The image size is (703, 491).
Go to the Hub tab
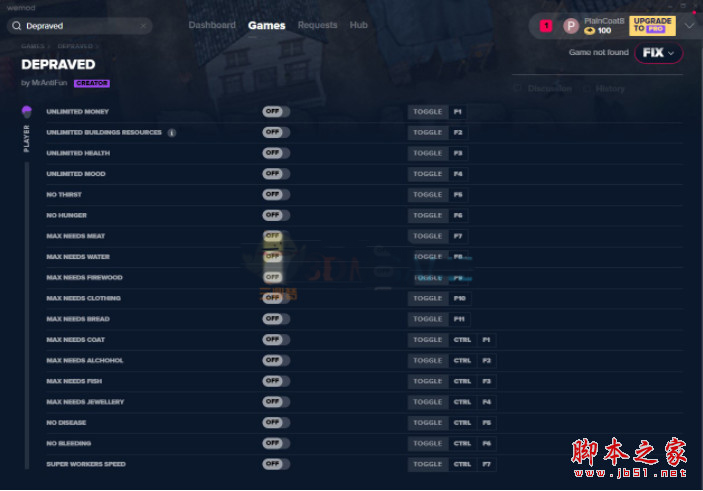click(x=359, y=25)
